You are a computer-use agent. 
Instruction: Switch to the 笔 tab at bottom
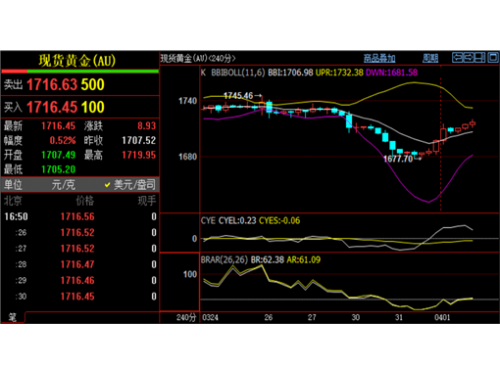pyautogui.click(x=12, y=317)
